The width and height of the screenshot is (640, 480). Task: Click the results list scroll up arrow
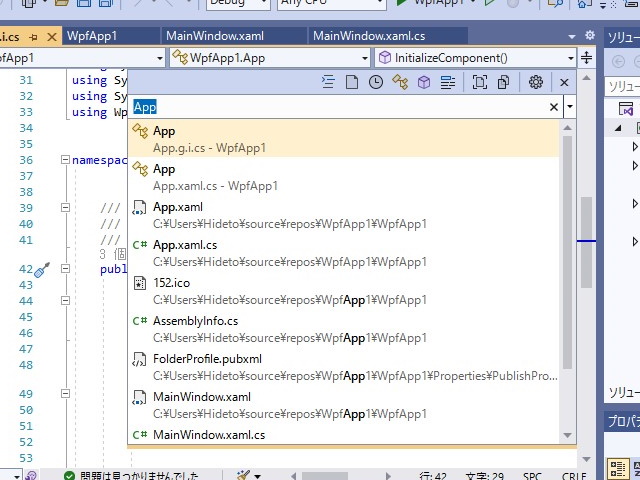tap(567, 128)
